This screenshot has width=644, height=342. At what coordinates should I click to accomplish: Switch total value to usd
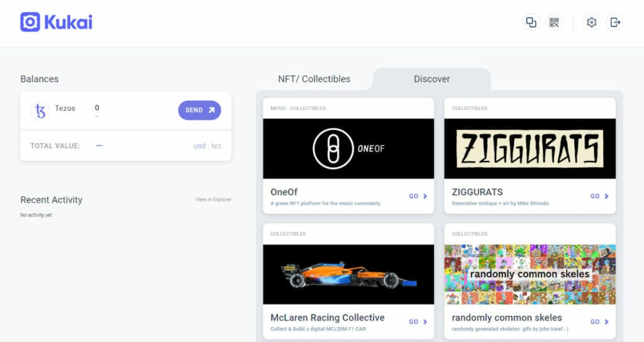click(199, 146)
